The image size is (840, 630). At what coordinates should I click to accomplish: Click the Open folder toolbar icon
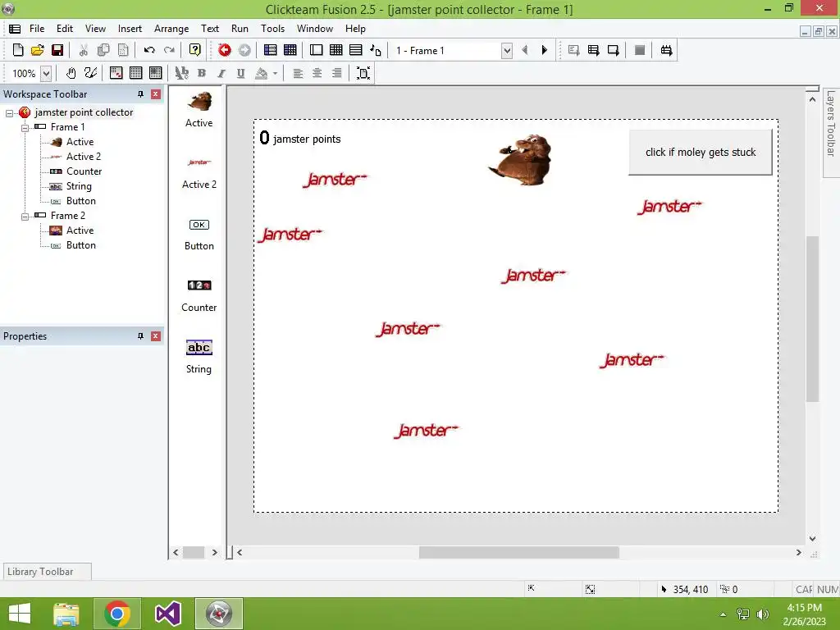[x=38, y=50]
